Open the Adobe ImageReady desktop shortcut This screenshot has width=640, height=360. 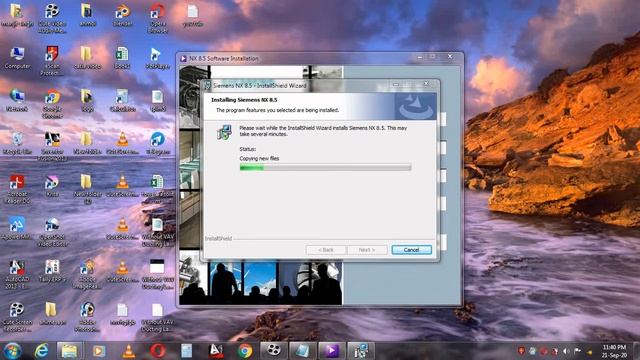[x=87, y=274]
